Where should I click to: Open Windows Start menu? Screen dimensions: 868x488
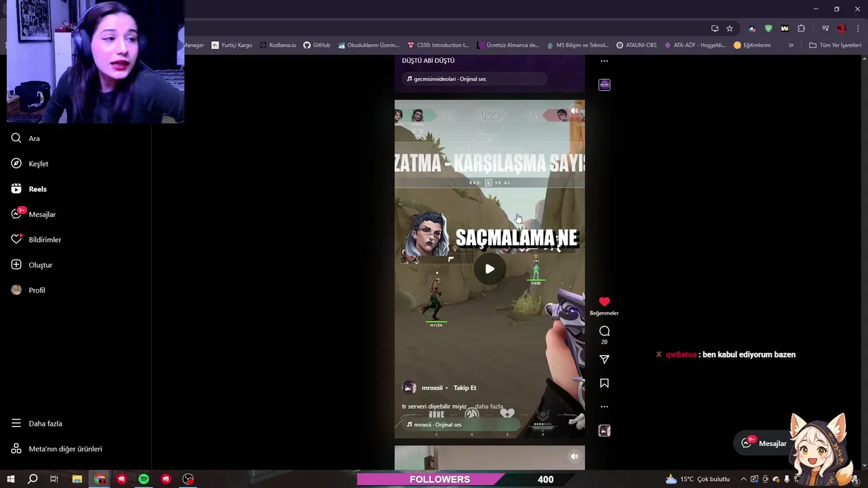(x=10, y=479)
